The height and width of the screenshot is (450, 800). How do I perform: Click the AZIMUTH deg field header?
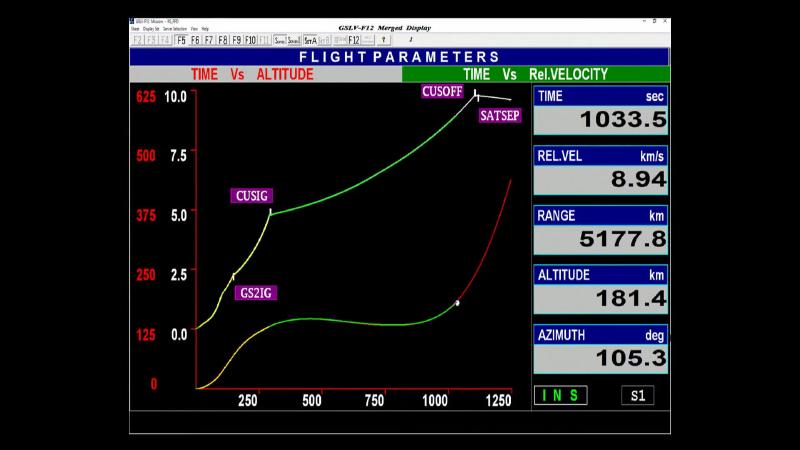point(601,335)
